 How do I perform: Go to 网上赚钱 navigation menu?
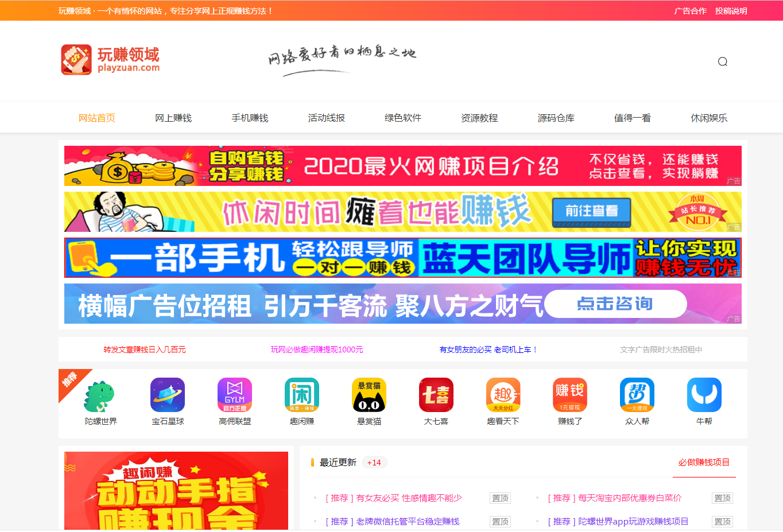[x=173, y=118]
